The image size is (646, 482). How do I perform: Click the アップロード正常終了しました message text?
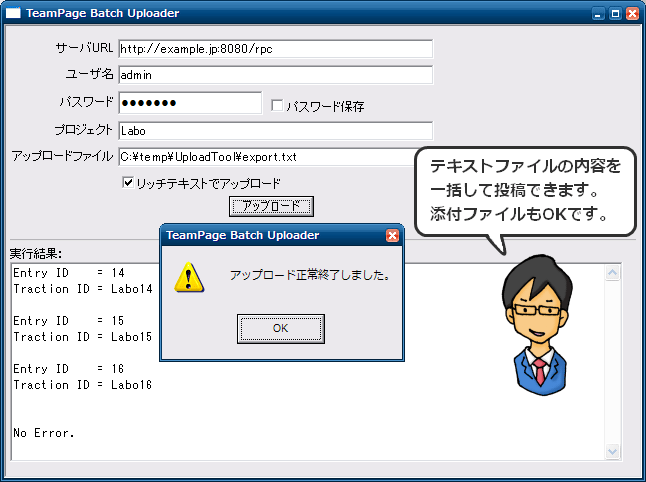310,275
